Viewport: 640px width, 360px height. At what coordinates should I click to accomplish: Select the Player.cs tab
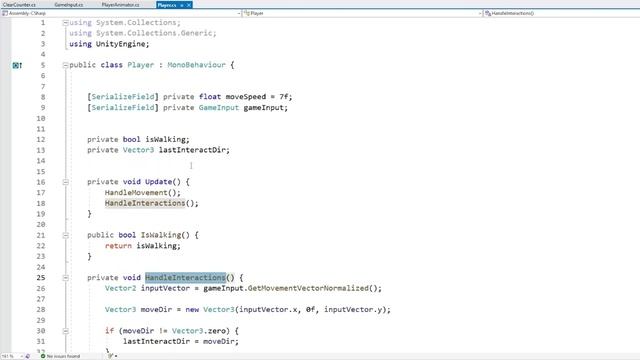click(167, 5)
